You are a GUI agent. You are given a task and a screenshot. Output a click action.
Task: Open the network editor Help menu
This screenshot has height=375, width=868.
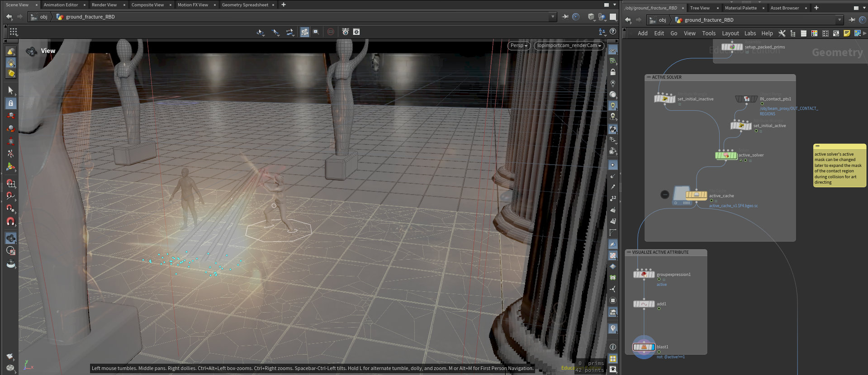(x=767, y=33)
